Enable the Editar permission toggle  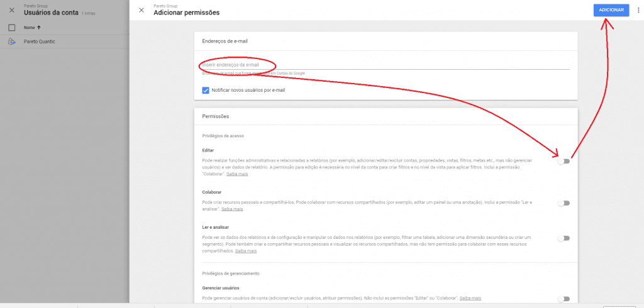(563, 162)
